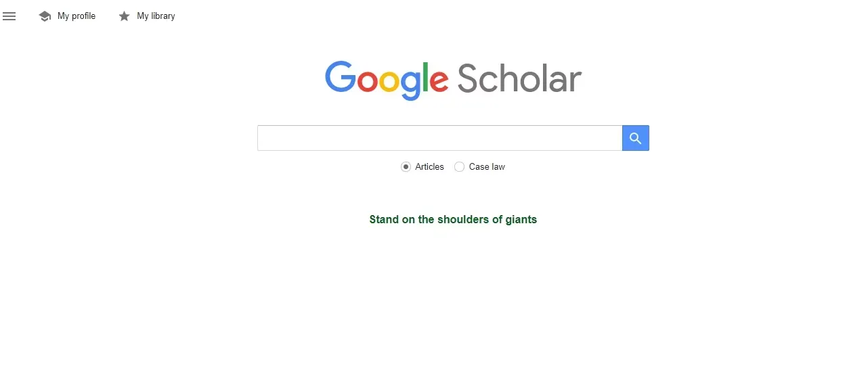Screen dimensions: 868x370
Task: Click the yellow o in Google logo
Action: pos(389,81)
